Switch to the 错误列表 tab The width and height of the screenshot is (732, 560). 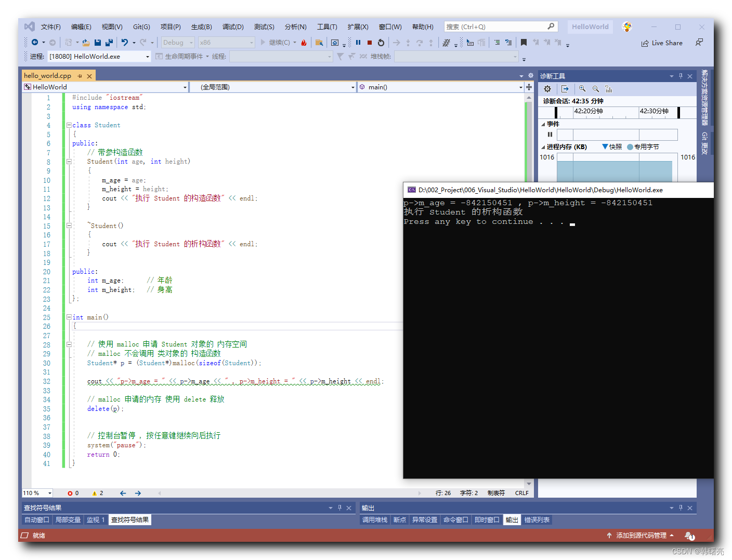coord(537,519)
